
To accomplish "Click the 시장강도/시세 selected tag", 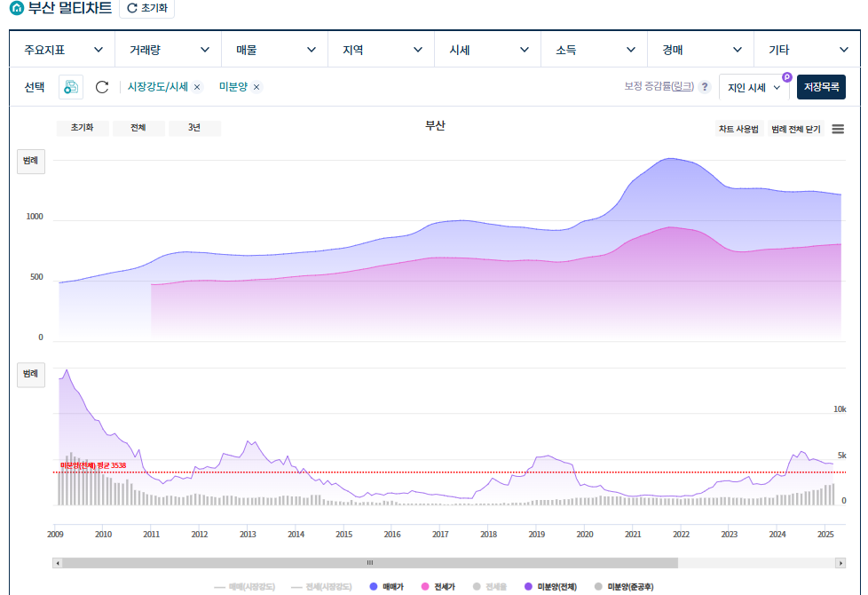I will [x=158, y=87].
